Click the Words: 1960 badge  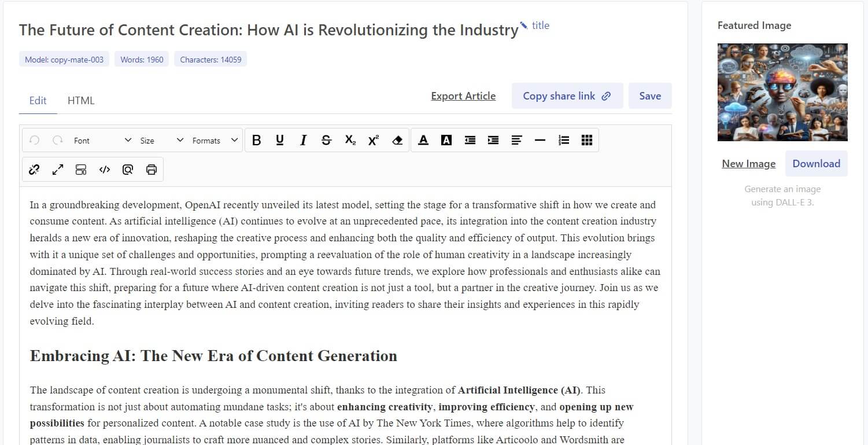pyautogui.click(x=142, y=59)
